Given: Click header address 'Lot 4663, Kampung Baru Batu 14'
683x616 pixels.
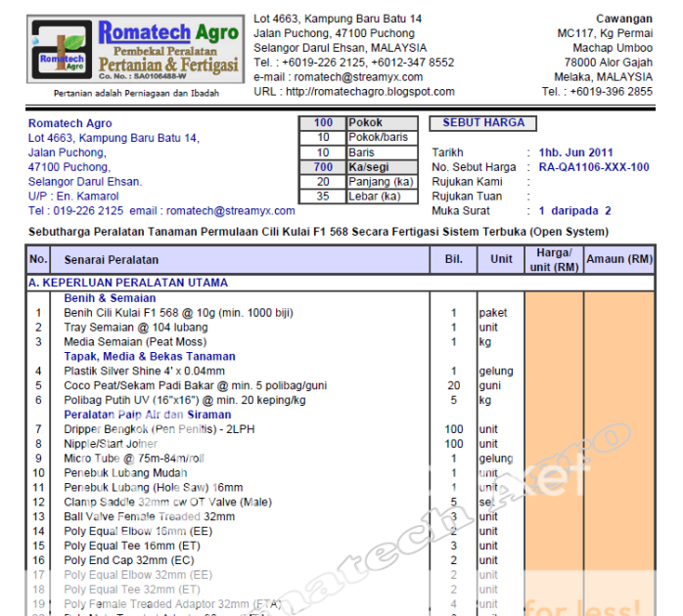Looking at the screenshot, I should [x=338, y=19].
